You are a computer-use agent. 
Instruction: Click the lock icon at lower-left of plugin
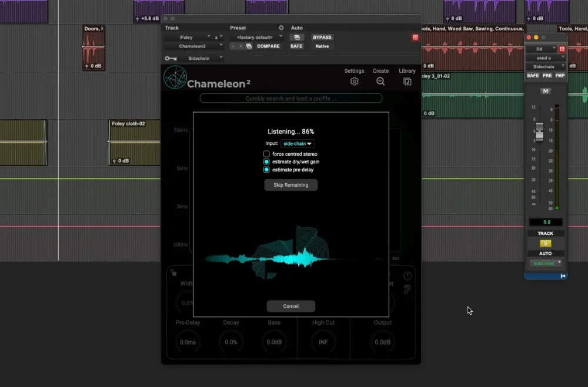[x=173, y=272]
